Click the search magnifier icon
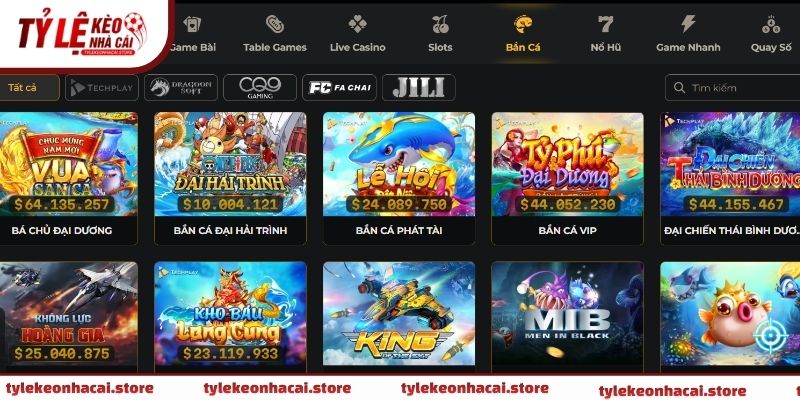This screenshot has height=400, width=800. click(679, 88)
